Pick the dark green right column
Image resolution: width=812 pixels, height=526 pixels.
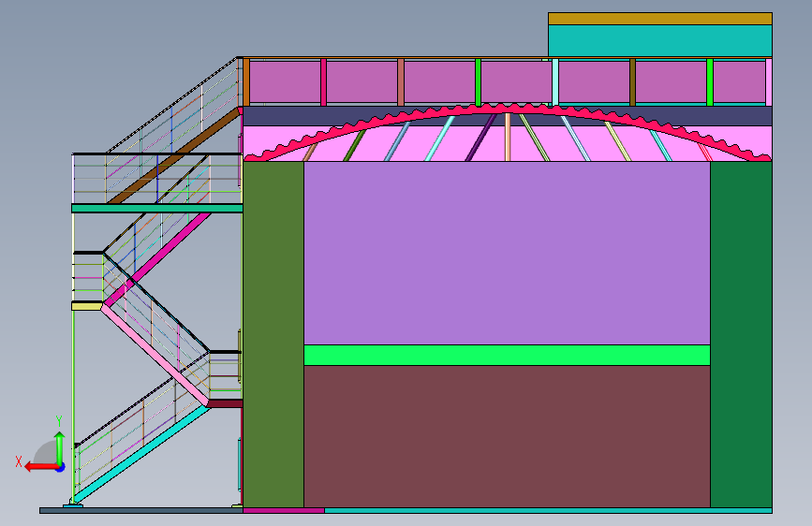741,334
